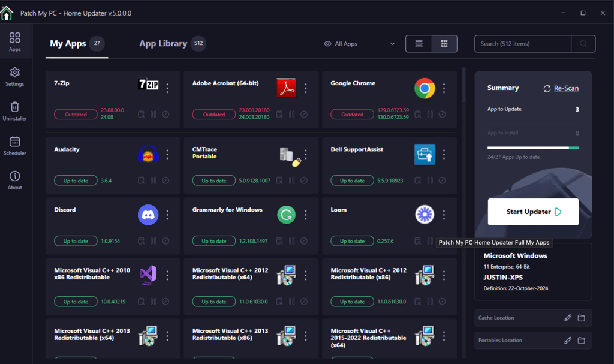Click Definition: 22-October-2024 text
The width and height of the screenshot is (614, 364).
click(516, 288)
